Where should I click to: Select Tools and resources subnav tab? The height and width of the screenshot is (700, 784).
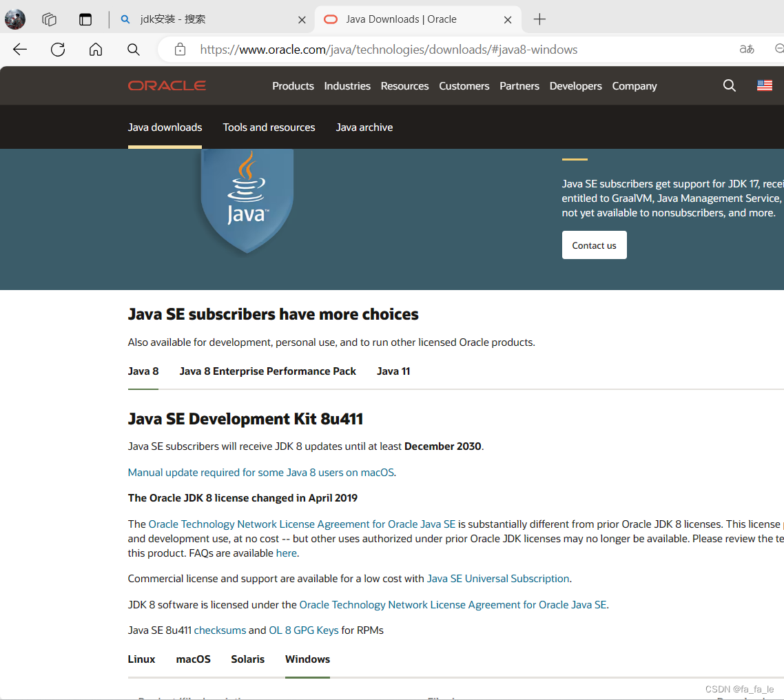point(269,127)
